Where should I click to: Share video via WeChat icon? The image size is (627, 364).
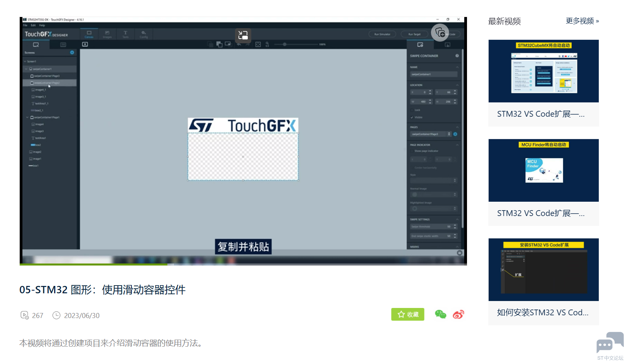pyautogui.click(x=440, y=315)
